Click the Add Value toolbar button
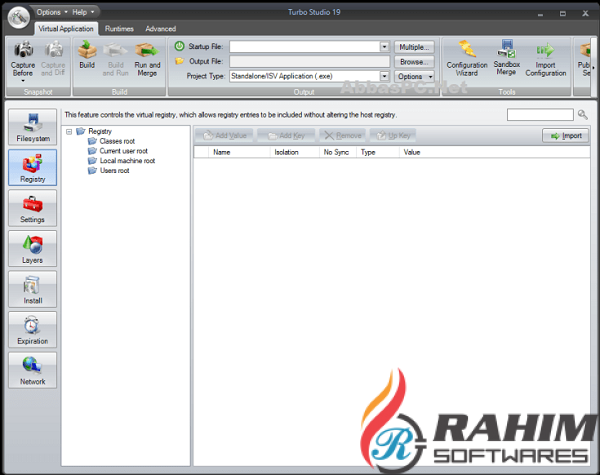 point(224,135)
